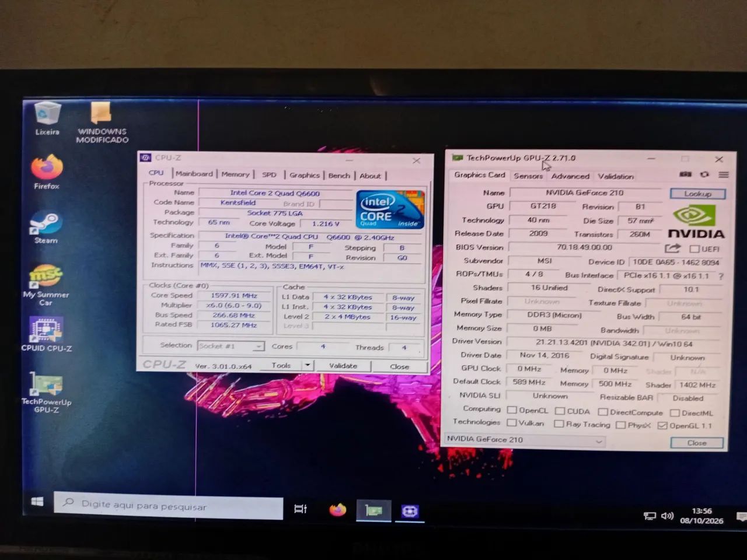Open the volume icon in system tray
This screenshot has width=747, height=560.
click(667, 516)
